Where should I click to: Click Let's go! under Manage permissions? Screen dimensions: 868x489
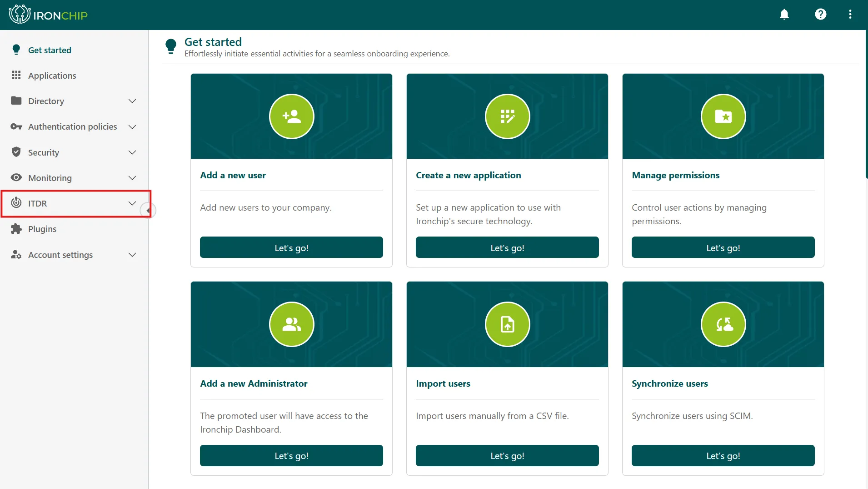(x=723, y=247)
